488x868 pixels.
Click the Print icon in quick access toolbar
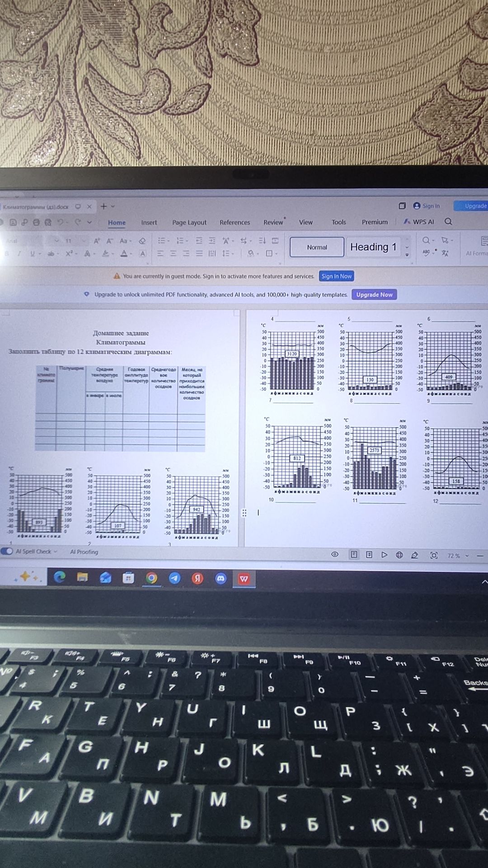pos(36,222)
